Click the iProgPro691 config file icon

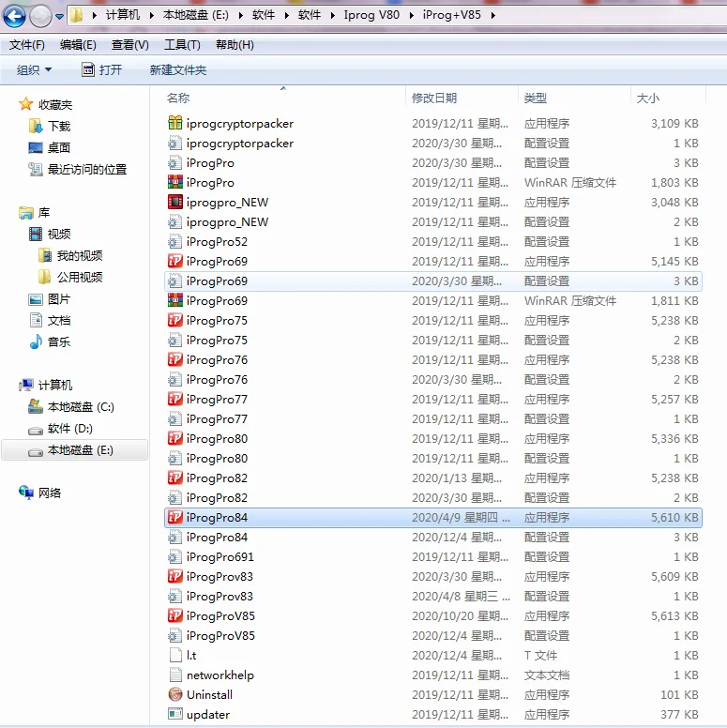point(175,556)
